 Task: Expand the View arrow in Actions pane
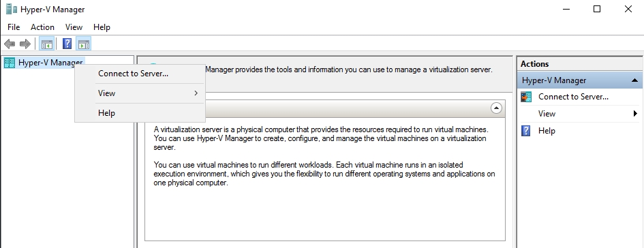click(x=635, y=114)
